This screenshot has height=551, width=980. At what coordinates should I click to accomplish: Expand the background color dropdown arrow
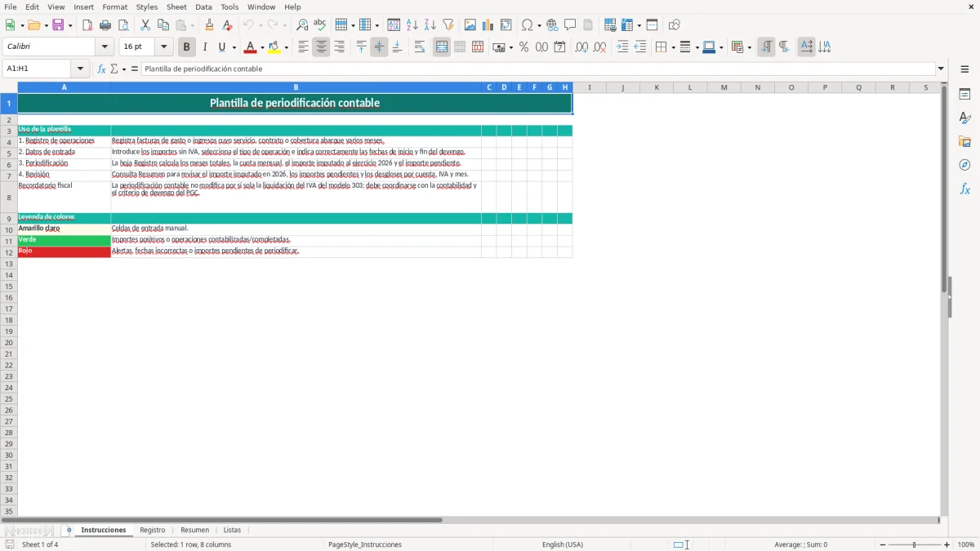point(286,48)
